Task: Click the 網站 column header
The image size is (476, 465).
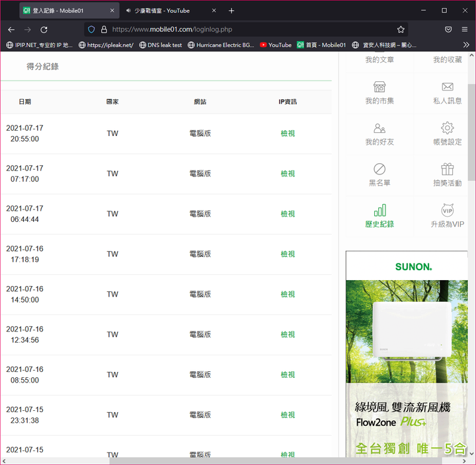Action: (x=200, y=102)
